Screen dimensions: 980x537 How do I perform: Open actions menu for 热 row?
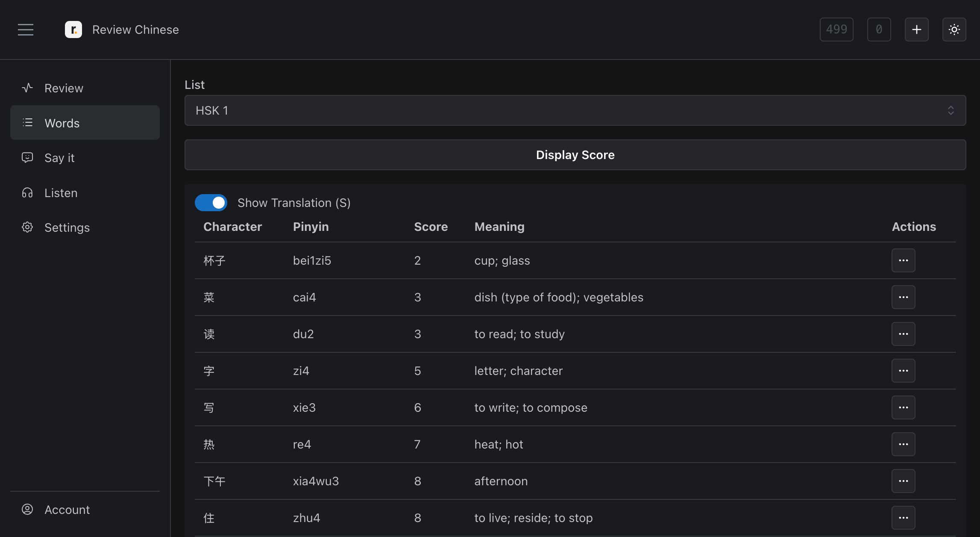[903, 444]
